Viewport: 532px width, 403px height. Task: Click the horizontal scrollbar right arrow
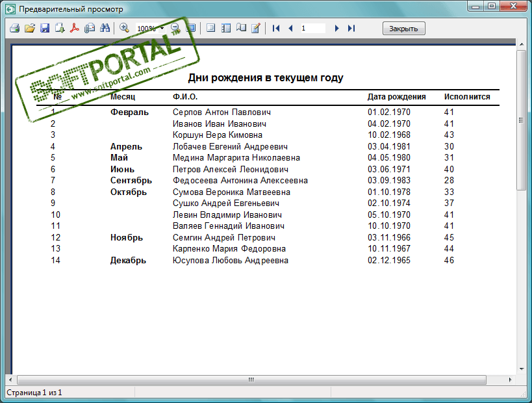pos(510,380)
